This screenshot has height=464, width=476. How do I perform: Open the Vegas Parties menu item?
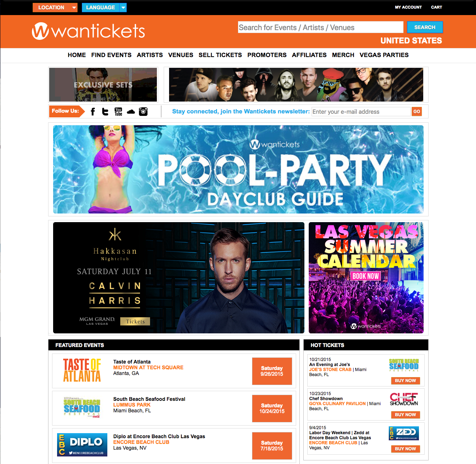tap(384, 55)
